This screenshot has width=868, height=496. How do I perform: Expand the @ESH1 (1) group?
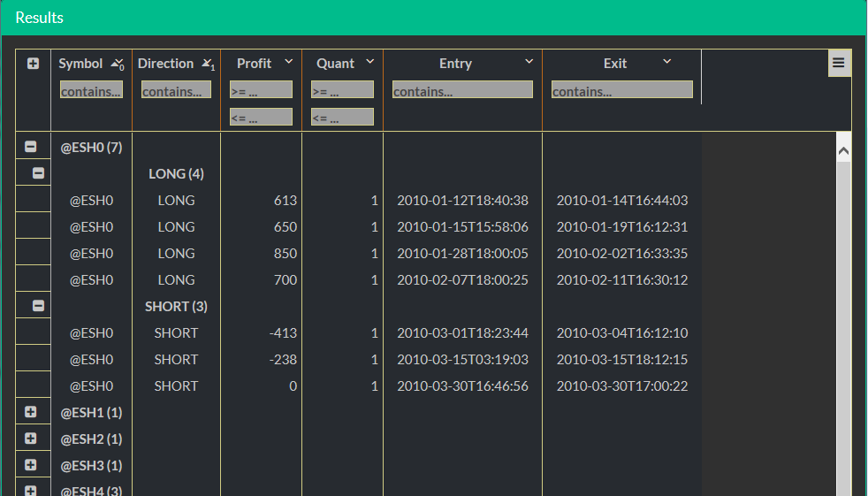pos(30,412)
